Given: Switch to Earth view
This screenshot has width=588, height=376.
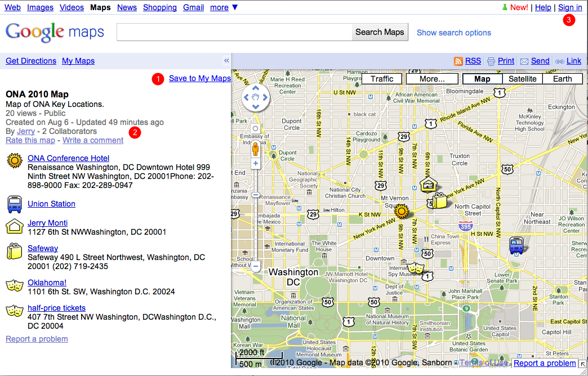Looking at the screenshot, I should click(563, 79).
